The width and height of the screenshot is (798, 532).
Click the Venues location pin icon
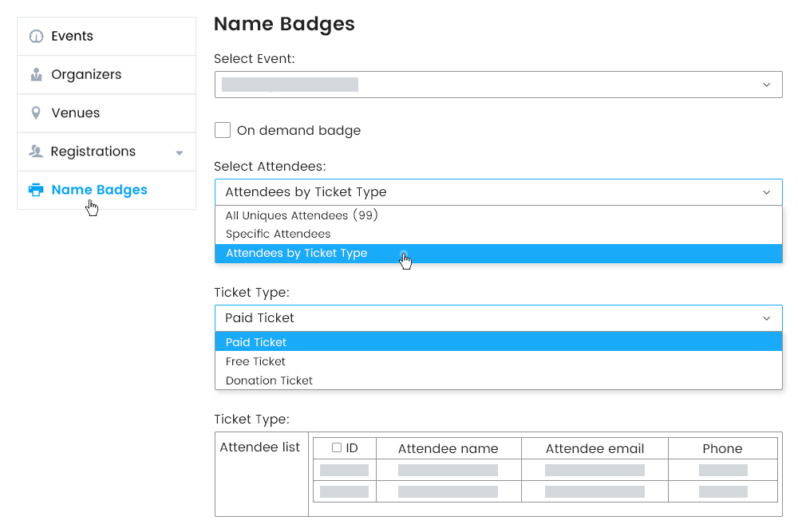click(x=34, y=112)
